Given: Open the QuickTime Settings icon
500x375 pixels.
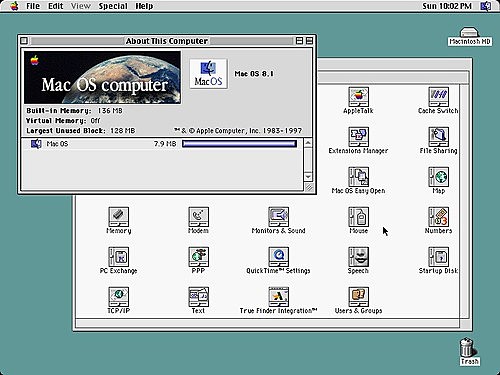Looking at the screenshot, I should 278,257.
